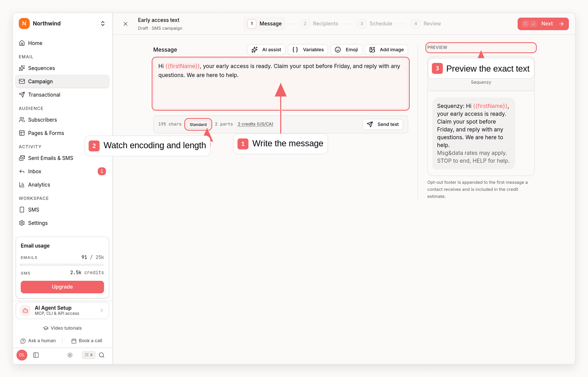Viewport: 588px width, 377px height.
Task: Open Video tutorials link
Action: tap(62, 328)
